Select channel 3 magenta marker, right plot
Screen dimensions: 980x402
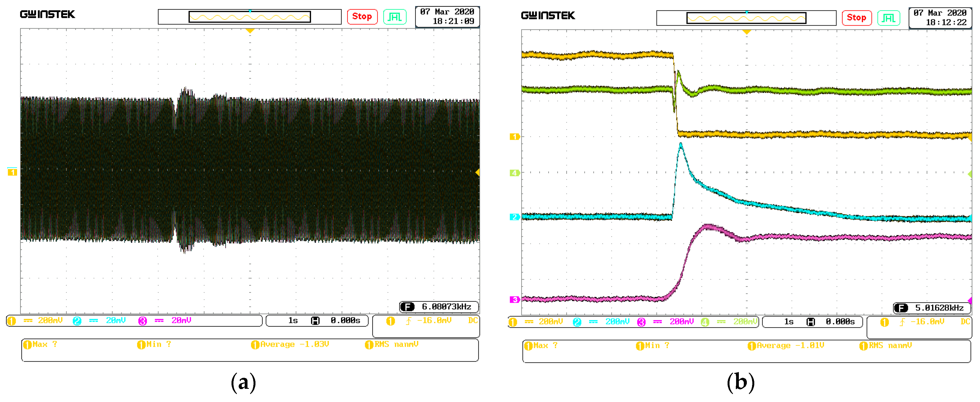tap(514, 300)
